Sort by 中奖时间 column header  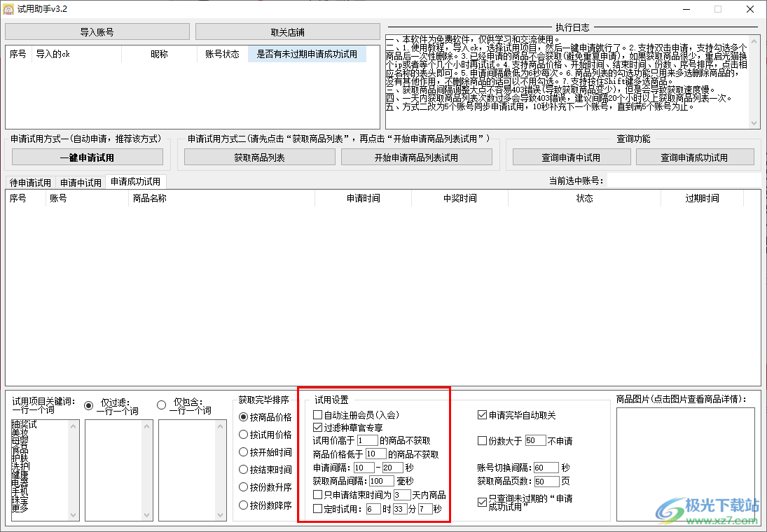tap(460, 198)
